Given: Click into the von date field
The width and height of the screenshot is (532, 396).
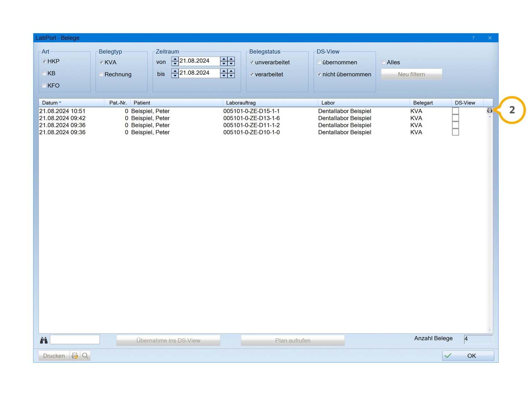Looking at the screenshot, I should (x=199, y=61).
